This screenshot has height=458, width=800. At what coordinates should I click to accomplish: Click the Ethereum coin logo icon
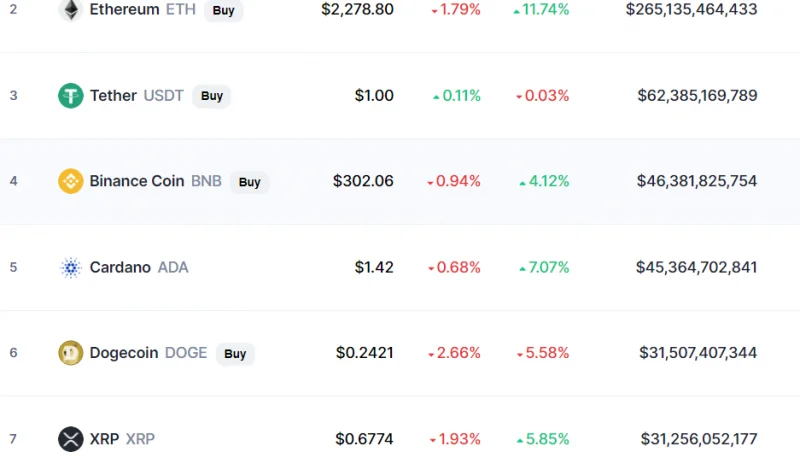click(71, 10)
